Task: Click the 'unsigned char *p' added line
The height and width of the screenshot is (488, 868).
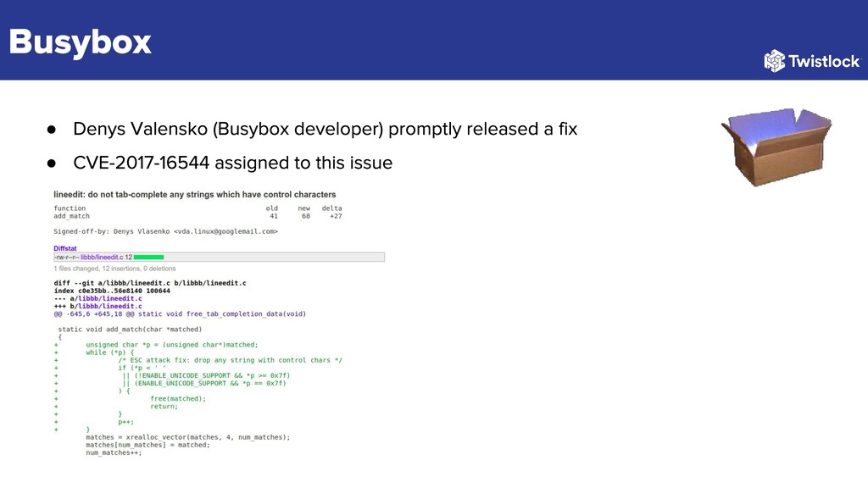Action: (171, 345)
